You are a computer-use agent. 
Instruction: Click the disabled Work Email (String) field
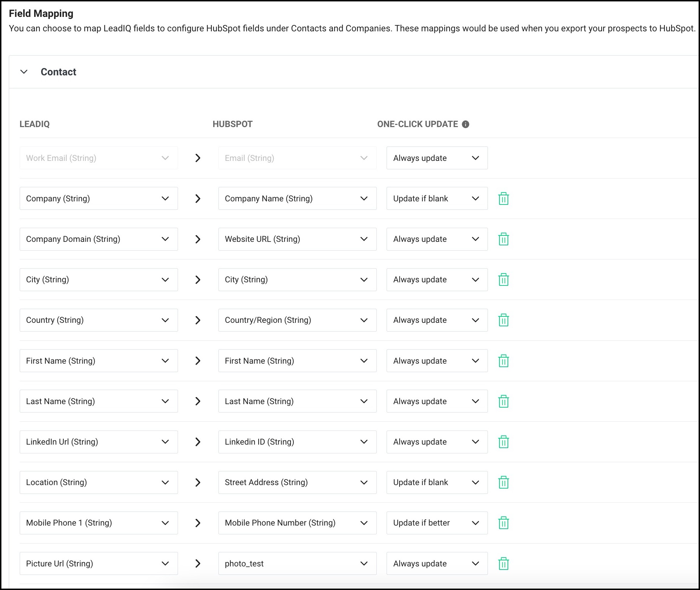pos(99,158)
